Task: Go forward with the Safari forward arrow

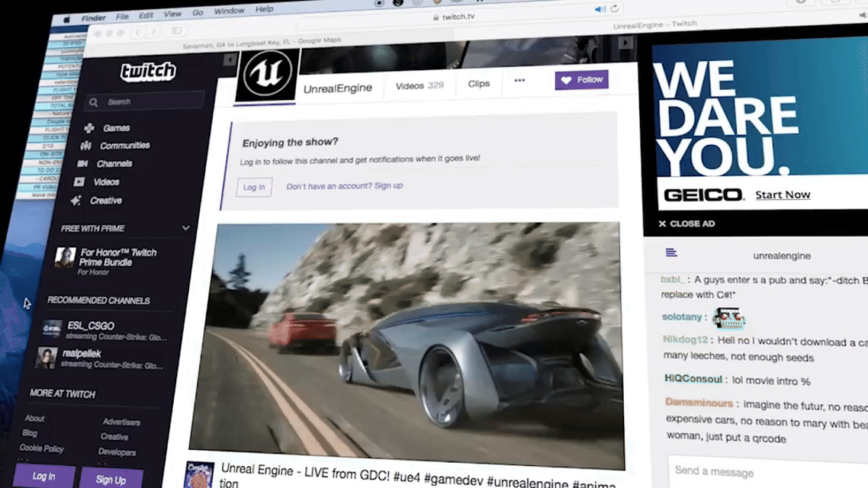Action: click(x=153, y=31)
